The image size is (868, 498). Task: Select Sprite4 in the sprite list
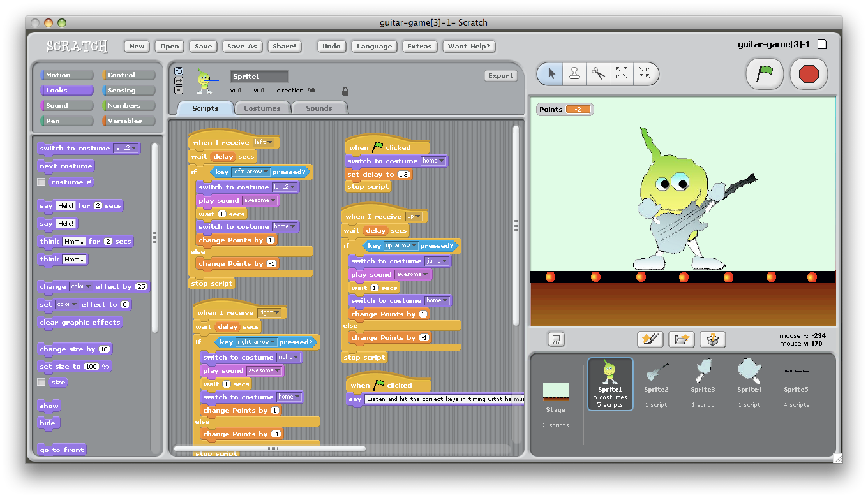(749, 384)
